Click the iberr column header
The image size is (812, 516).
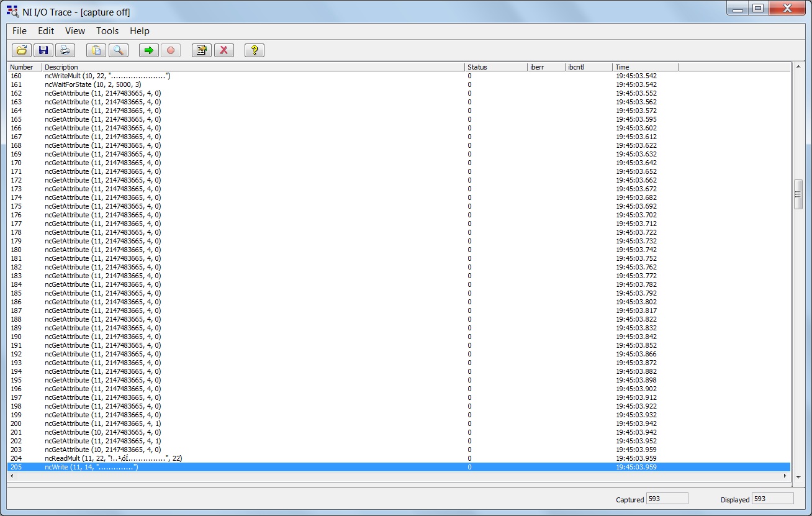pyautogui.click(x=546, y=67)
